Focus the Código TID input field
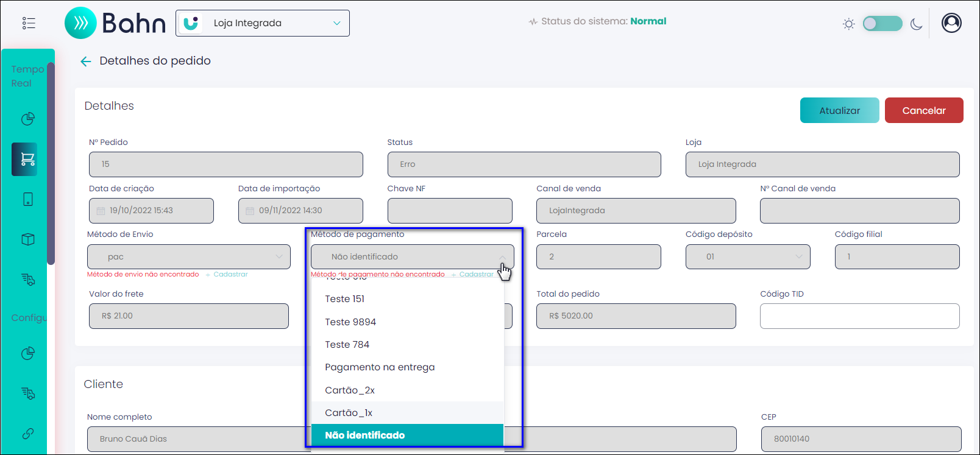The width and height of the screenshot is (980, 455). (859, 316)
